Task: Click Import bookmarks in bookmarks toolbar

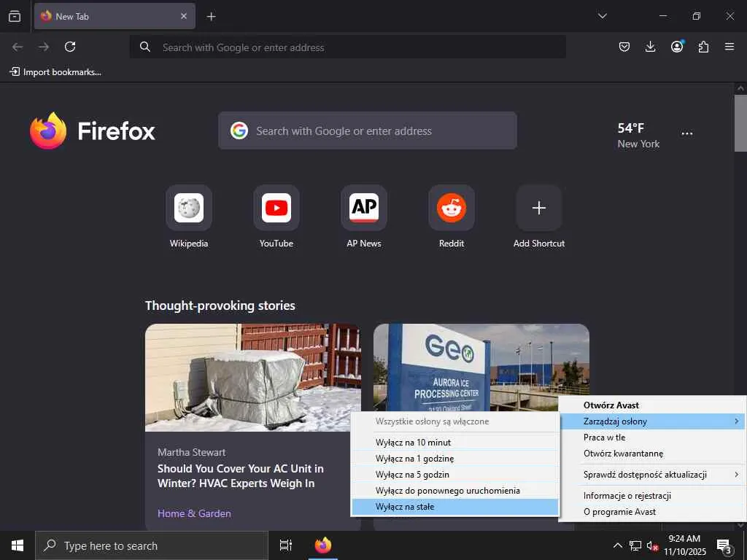Action: pyautogui.click(x=55, y=72)
